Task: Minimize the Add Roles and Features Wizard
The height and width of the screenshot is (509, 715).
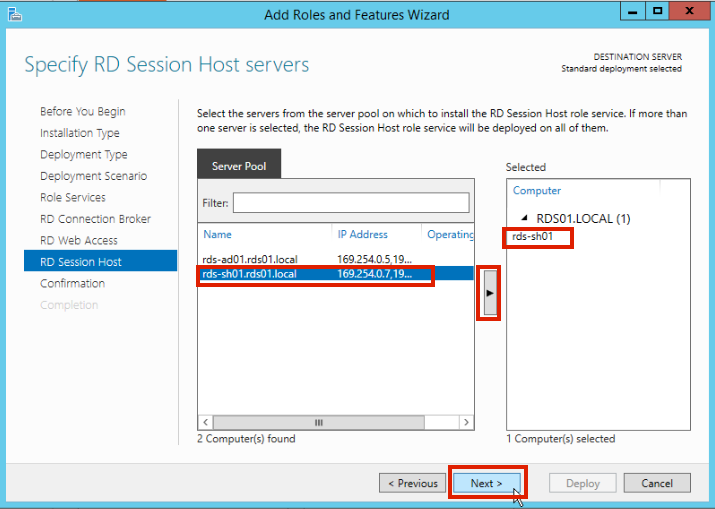Action: [x=630, y=12]
